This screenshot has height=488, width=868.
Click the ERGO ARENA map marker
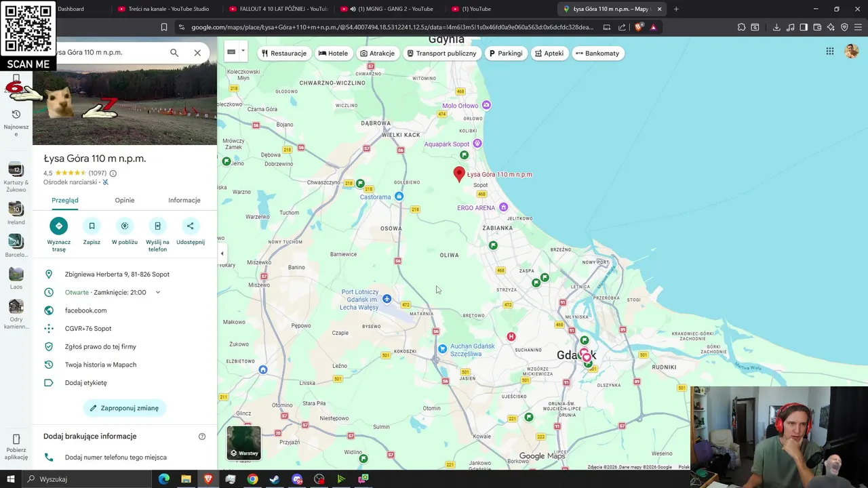click(503, 207)
